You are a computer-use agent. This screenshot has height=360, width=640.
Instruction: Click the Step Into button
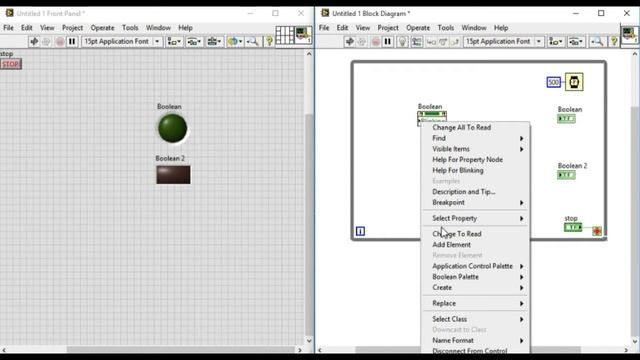pos(431,42)
